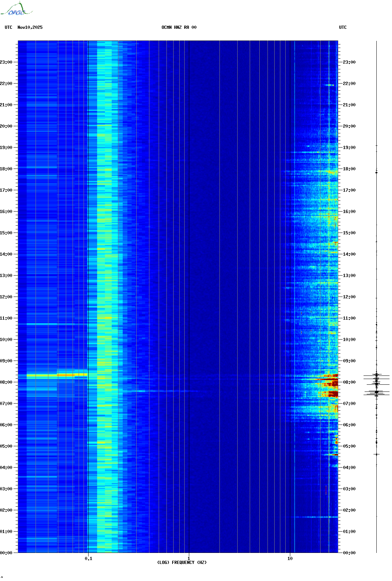Image resolution: width=392 pixels, height=581 pixels.
Task: Click the (LOG) FREQUENCY (HZ) axis title
Action: pos(182,563)
